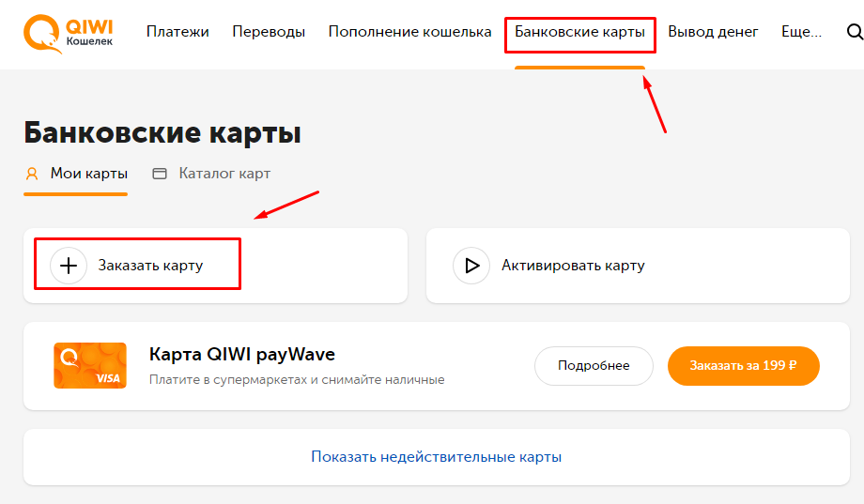Expand the Еще... menu
Viewport: 864px width, 504px height.
pyautogui.click(x=801, y=32)
